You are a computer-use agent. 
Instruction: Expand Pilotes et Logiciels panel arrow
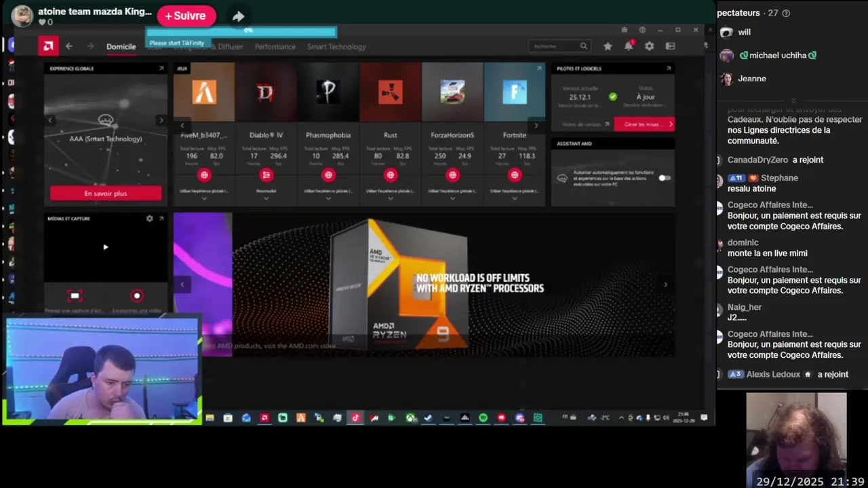click(669, 68)
